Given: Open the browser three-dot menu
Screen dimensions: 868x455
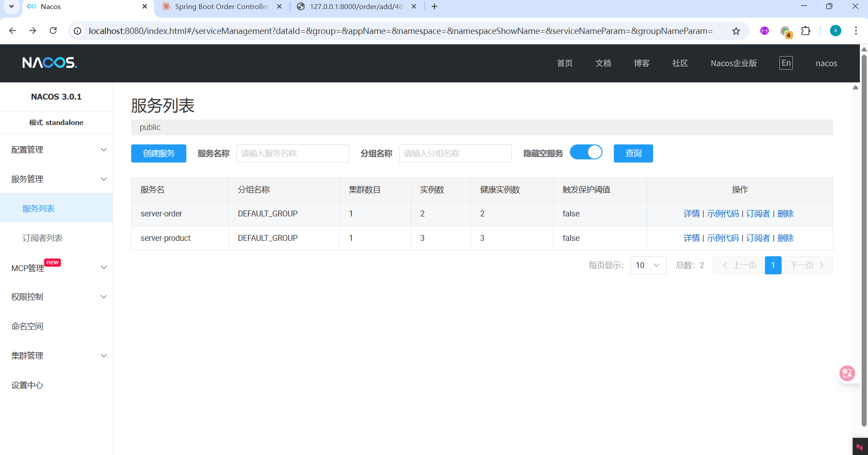Looking at the screenshot, I should point(855,31).
